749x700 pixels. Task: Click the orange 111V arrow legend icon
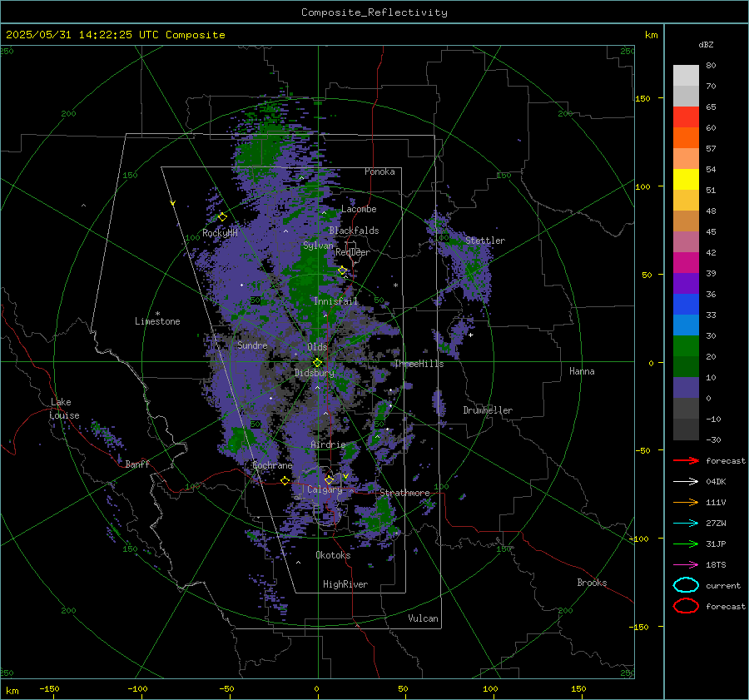(686, 502)
